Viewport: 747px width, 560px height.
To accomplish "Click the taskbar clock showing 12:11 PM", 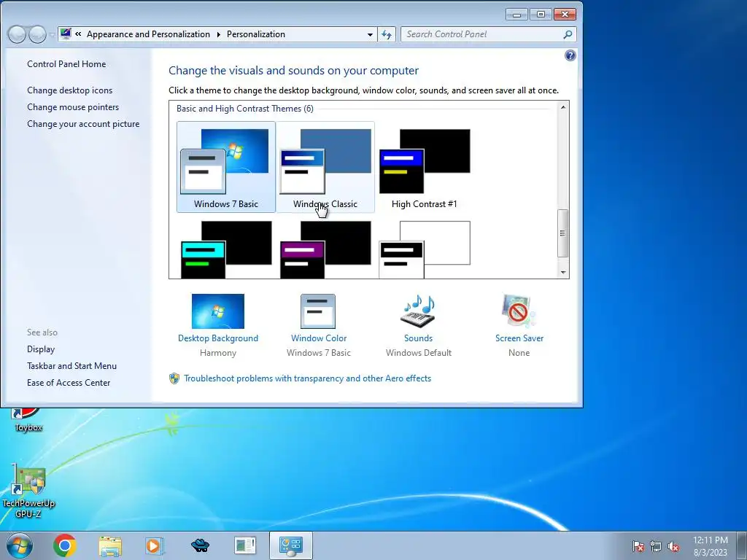I will [x=711, y=546].
